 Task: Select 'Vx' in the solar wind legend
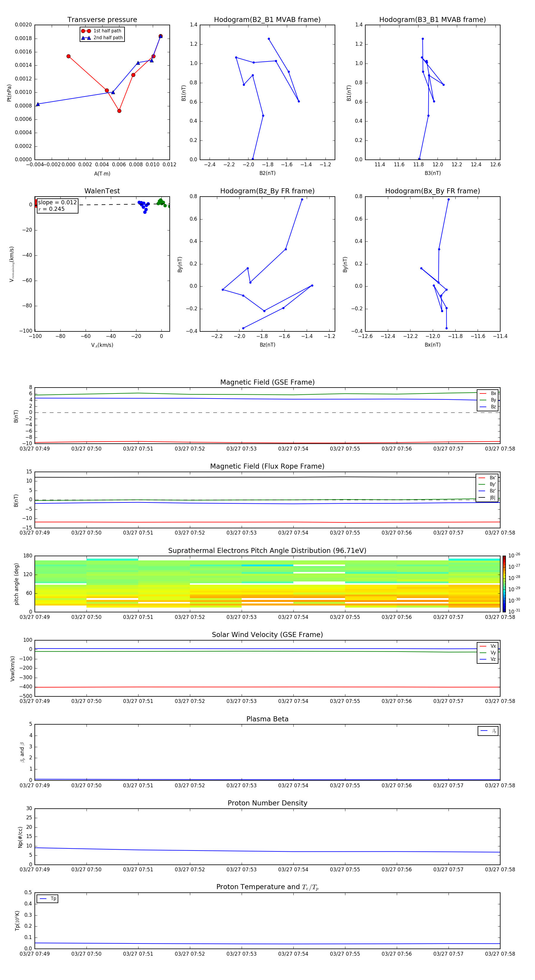point(488,646)
